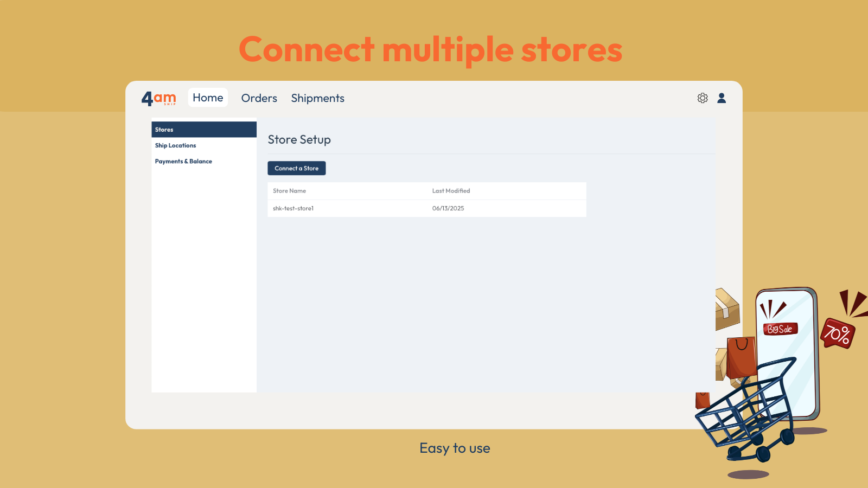Open the Shipments tab
Screen dimensions: 868x488
(317, 98)
